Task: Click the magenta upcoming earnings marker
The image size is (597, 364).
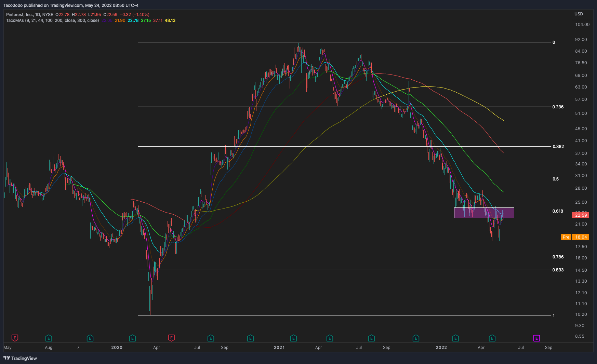Action: click(x=536, y=338)
